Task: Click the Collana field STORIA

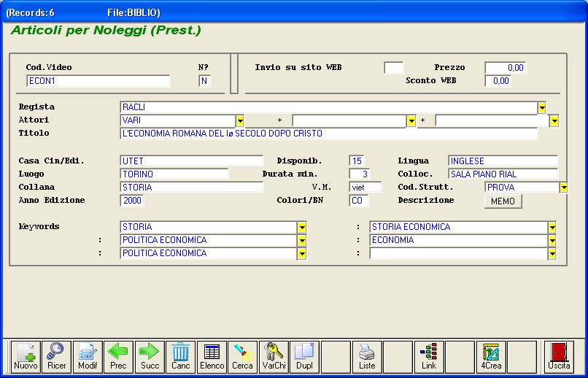Action: [x=192, y=188]
